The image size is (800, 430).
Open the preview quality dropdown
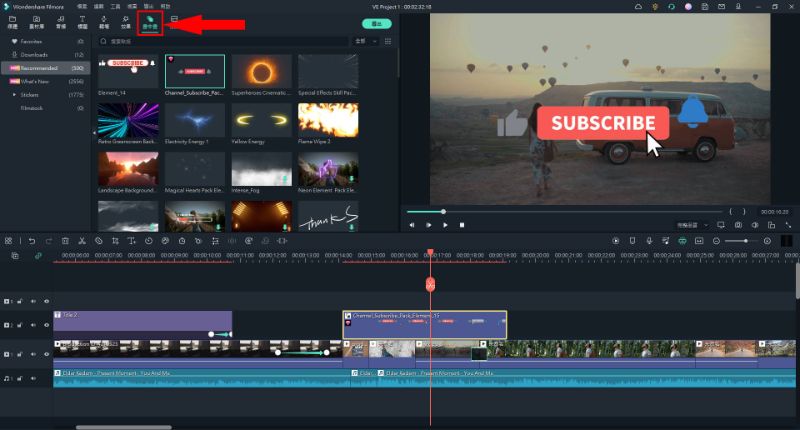tap(692, 225)
